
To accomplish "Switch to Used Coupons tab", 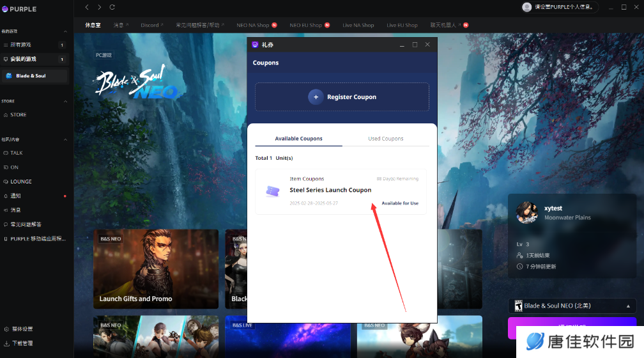I will coord(386,139).
